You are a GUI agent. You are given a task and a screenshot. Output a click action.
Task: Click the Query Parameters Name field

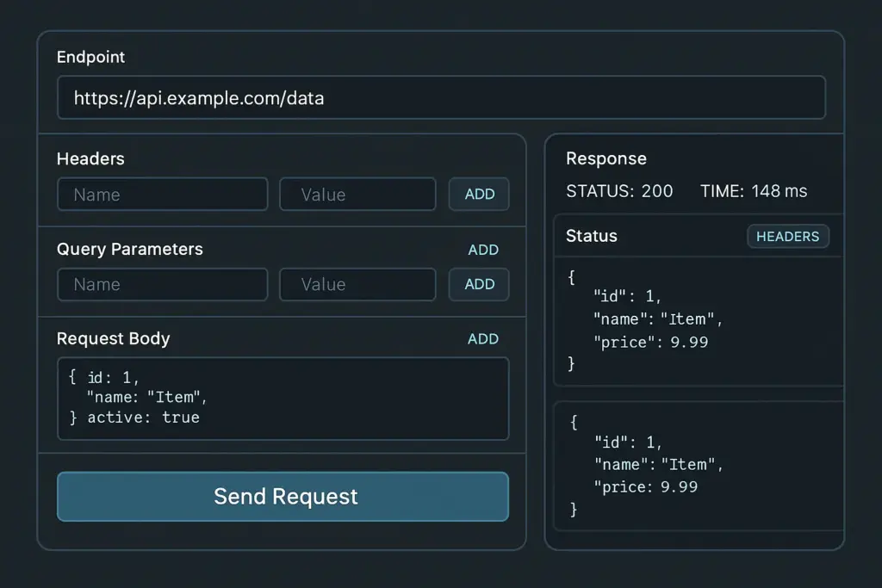coord(162,284)
